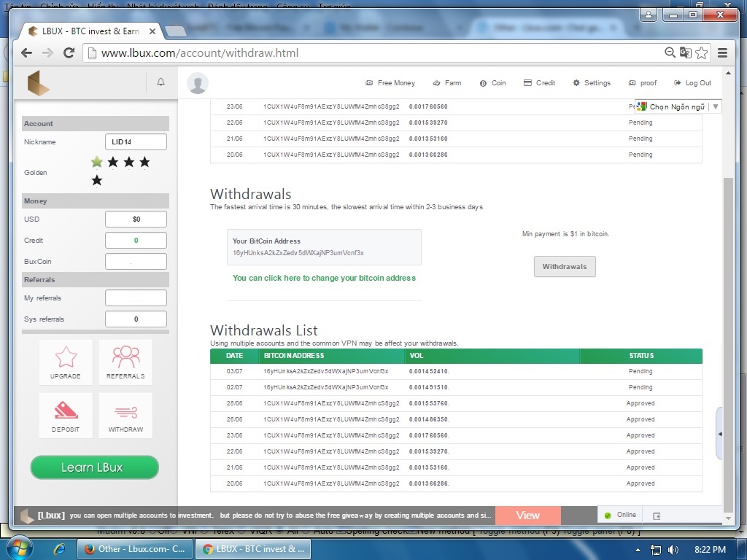Click the browser forward arrow
The height and width of the screenshot is (560, 747).
(x=47, y=52)
